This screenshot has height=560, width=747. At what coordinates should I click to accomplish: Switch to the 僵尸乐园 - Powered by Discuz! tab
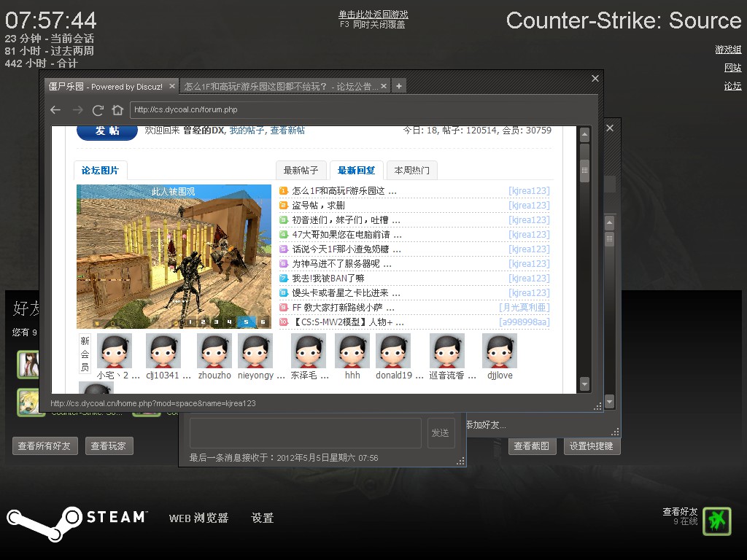coord(106,87)
